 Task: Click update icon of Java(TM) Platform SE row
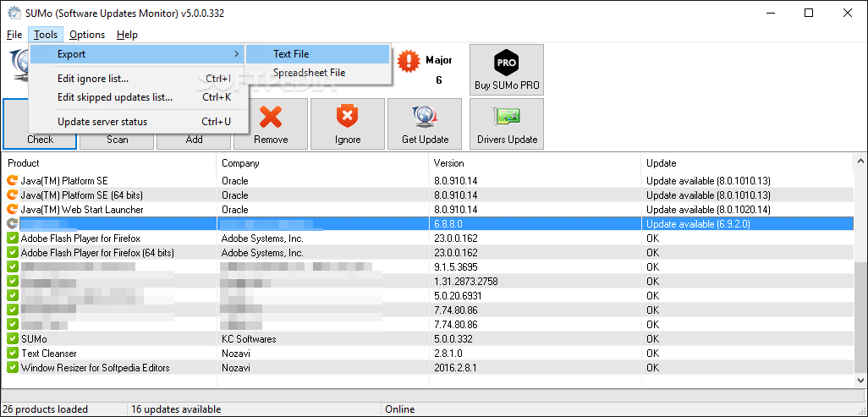click(13, 180)
